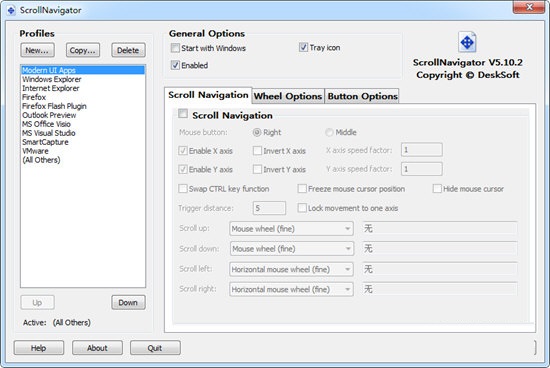Select the Firefox Flash Plugin profile
This screenshot has width=550, height=368.
coord(83,106)
